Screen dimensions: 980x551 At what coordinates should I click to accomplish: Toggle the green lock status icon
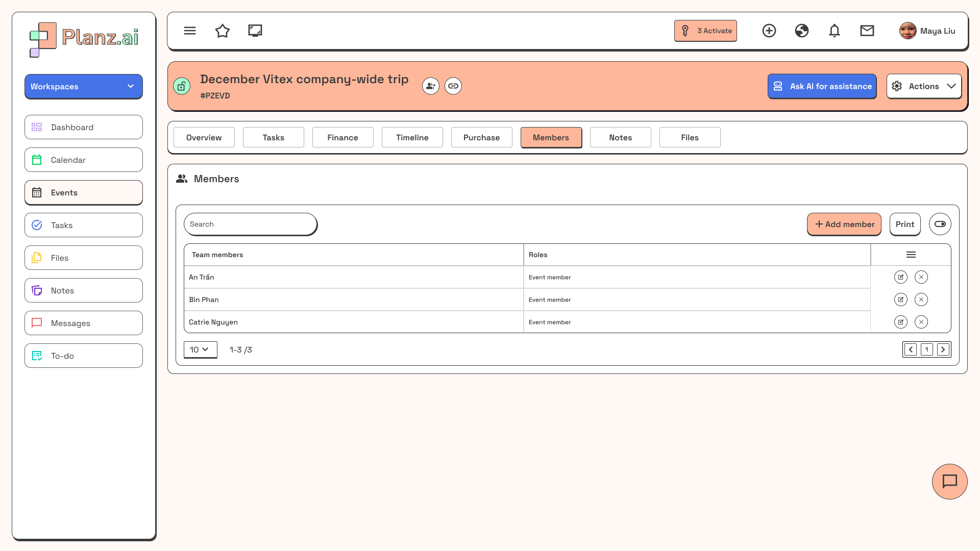[182, 86]
